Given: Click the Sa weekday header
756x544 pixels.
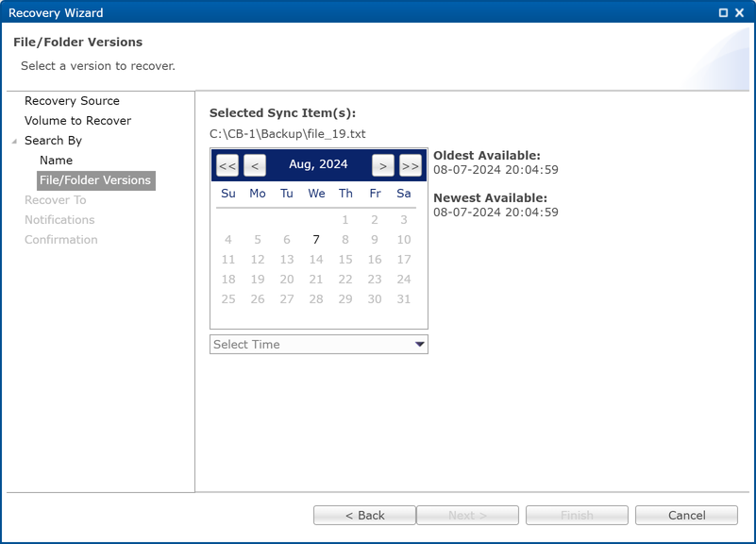Looking at the screenshot, I should coord(404,194).
